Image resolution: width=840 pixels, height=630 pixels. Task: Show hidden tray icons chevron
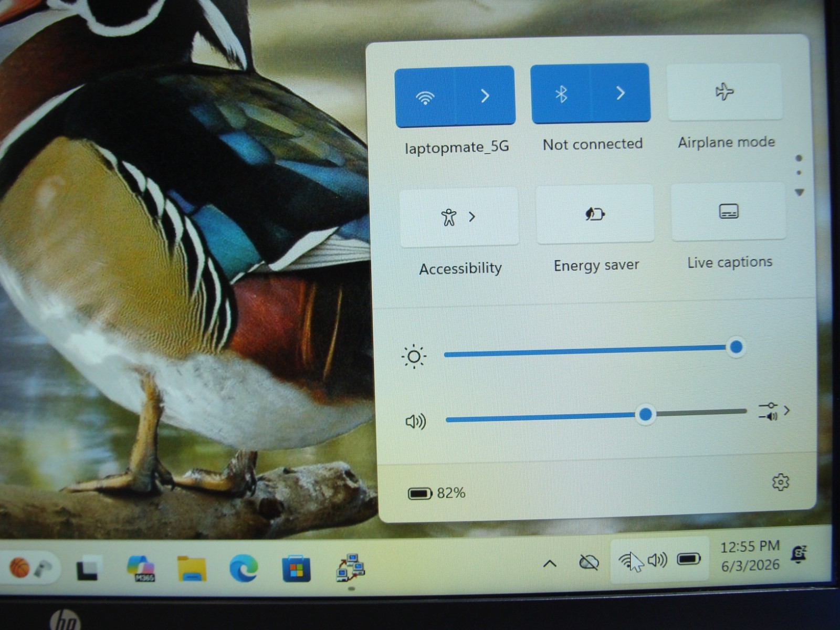click(549, 564)
